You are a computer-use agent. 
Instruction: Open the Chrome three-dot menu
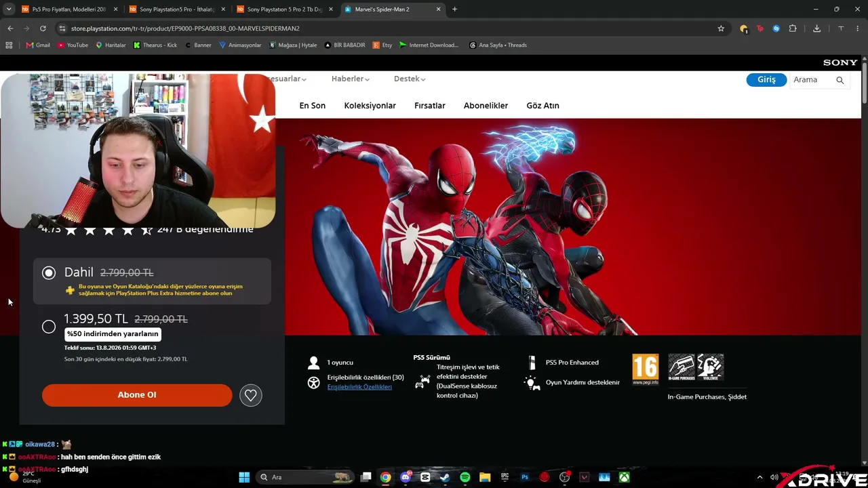858,28
